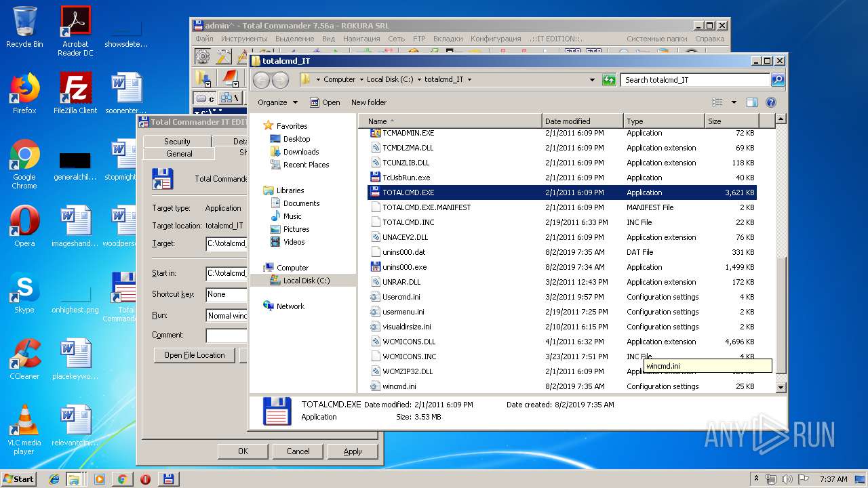The height and width of the screenshot is (488, 868).
Task: Click Total Commander floppy icon in taskbar
Action: click(x=168, y=479)
